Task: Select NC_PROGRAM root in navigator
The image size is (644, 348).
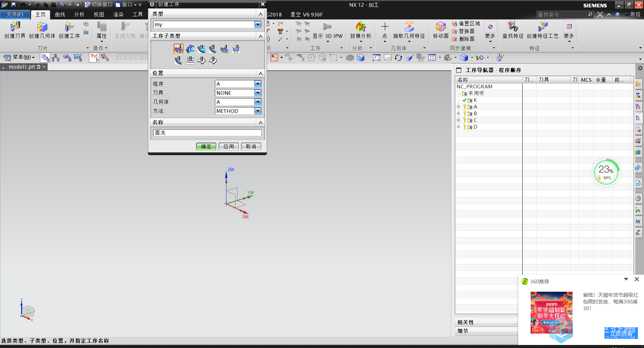Action: 474,86
